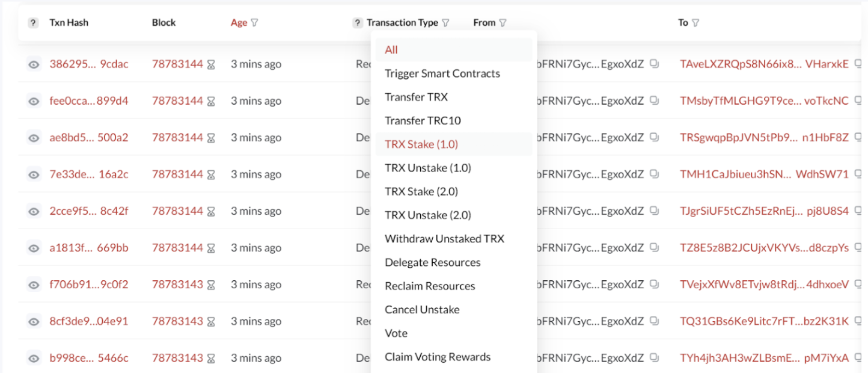Click the eye icon next to b998ce...5466c
This screenshot has width=868, height=373.
click(x=34, y=359)
